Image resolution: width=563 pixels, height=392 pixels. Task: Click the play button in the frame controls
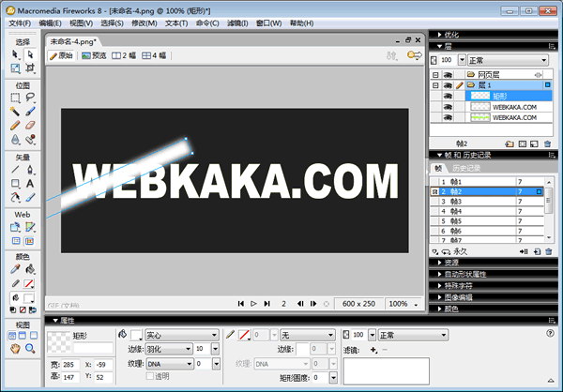[x=253, y=304]
